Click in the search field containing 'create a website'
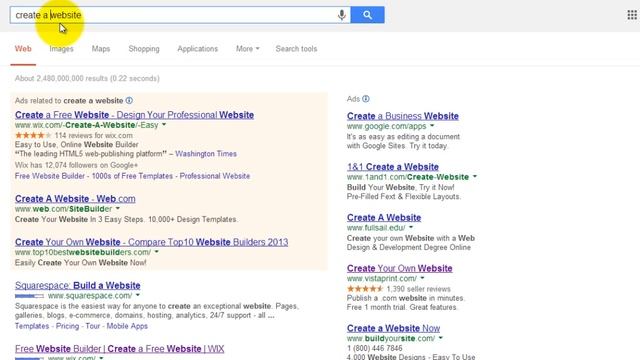Image resolution: width=640 pixels, height=360 pixels. [x=180, y=15]
